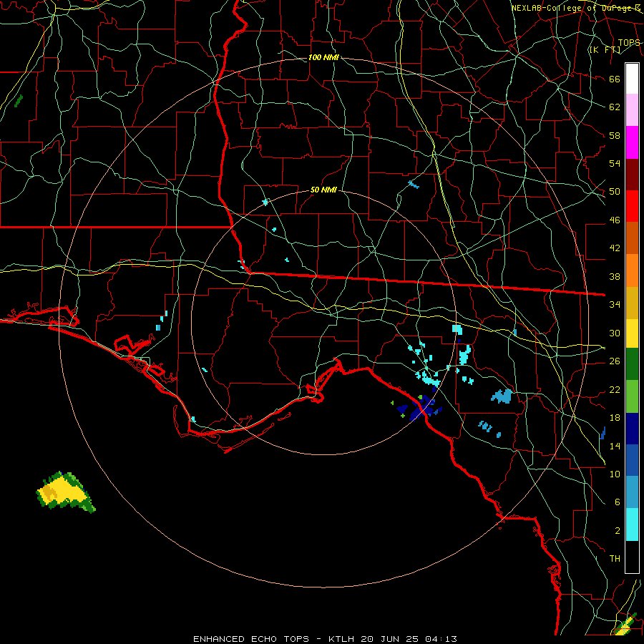Click the "50 NMI" range ring label
The width and height of the screenshot is (644, 644).
(x=323, y=190)
